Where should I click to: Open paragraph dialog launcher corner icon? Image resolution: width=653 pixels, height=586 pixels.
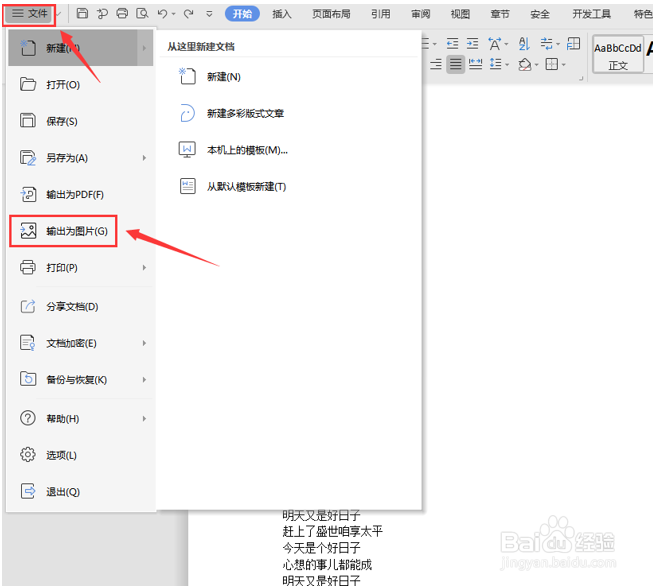click(581, 78)
